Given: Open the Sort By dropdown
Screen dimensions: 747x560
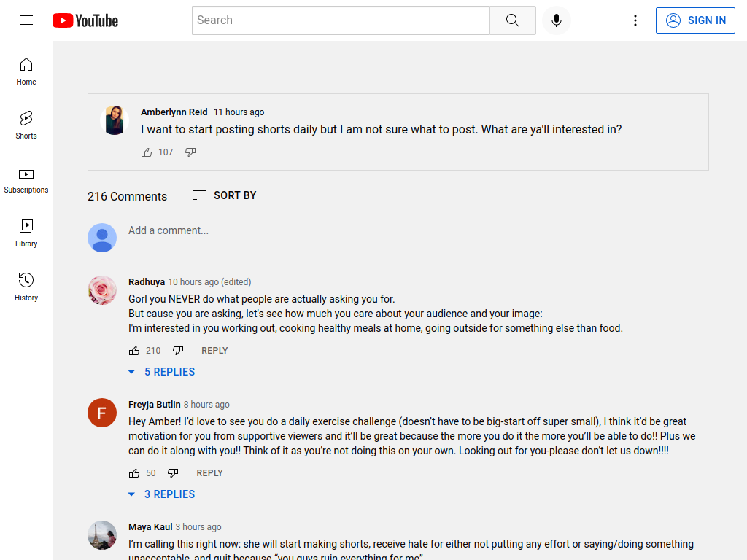Looking at the screenshot, I should coord(224,195).
